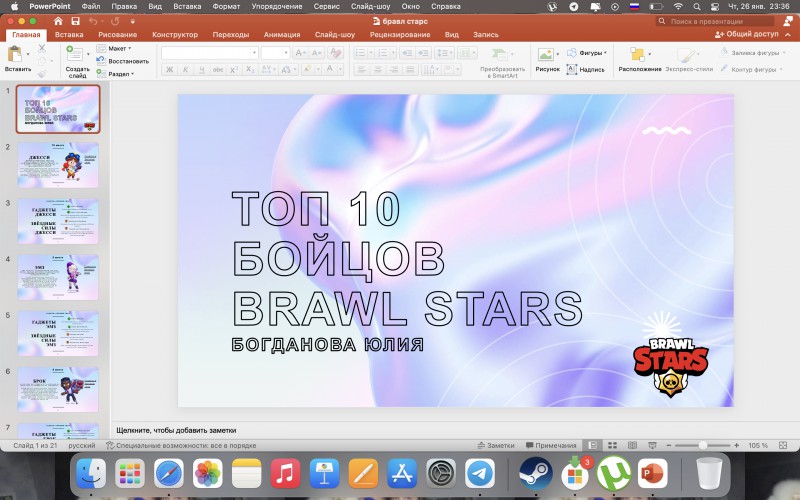Screen dimensions: 800x500
Task: Open the Shapes (Фигуры) dropdown
Action: pyautogui.click(x=587, y=53)
